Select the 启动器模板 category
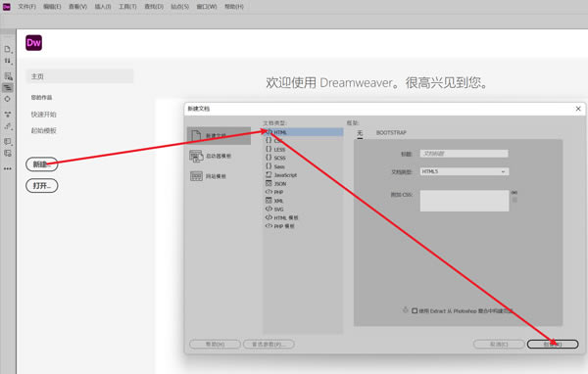Image resolution: width=588 pixels, height=374 pixels. point(211,156)
